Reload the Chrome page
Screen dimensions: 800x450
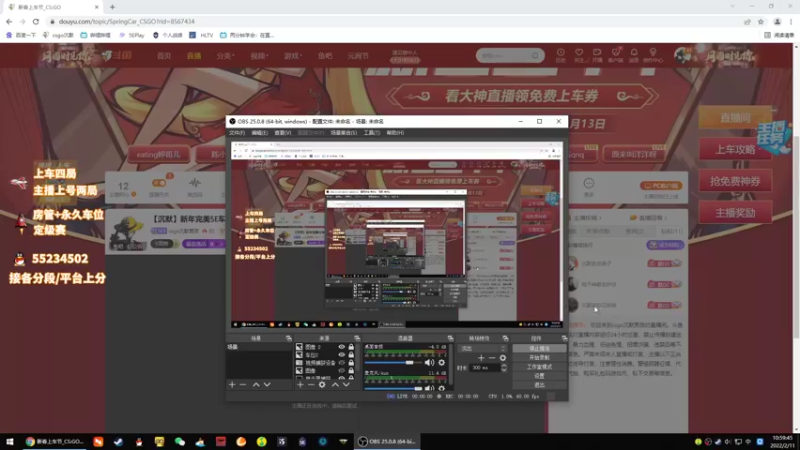[36, 21]
